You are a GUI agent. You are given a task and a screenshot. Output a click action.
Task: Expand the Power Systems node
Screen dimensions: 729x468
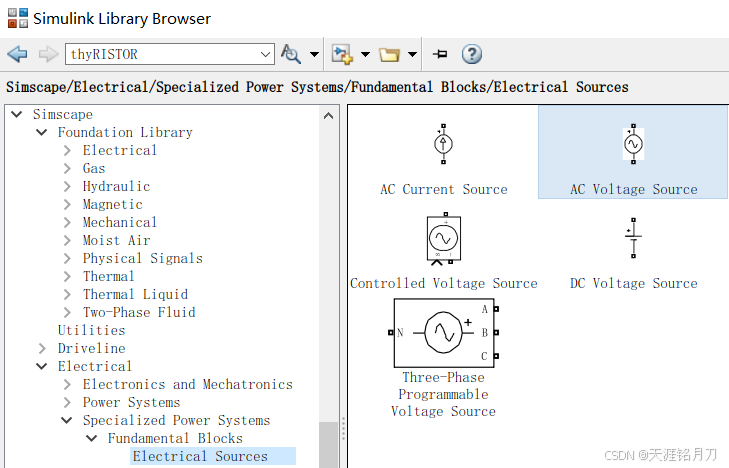67,402
